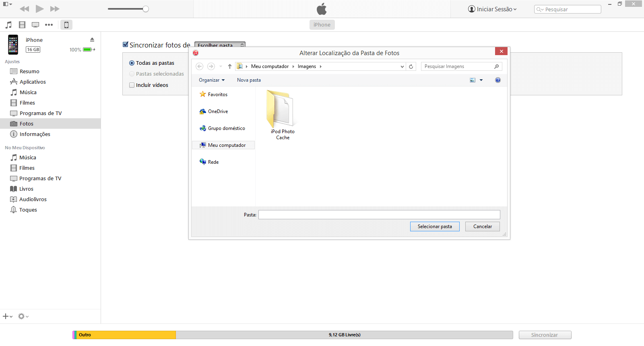The height and width of the screenshot is (346, 644).
Task: Click Selecionar pasta button
Action: (435, 227)
